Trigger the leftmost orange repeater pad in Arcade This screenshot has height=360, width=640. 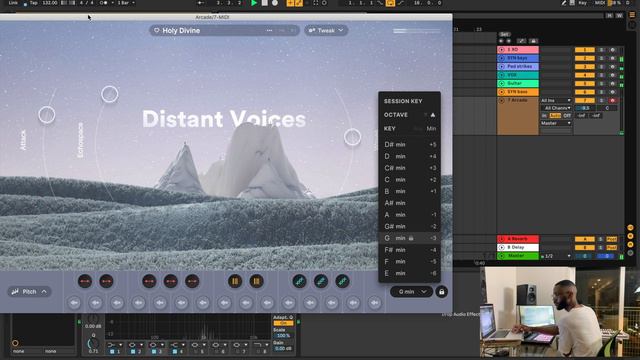point(235,281)
